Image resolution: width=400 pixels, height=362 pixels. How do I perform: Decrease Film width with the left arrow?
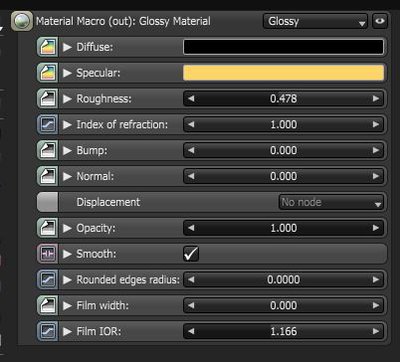pyautogui.click(x=191, y=305)
